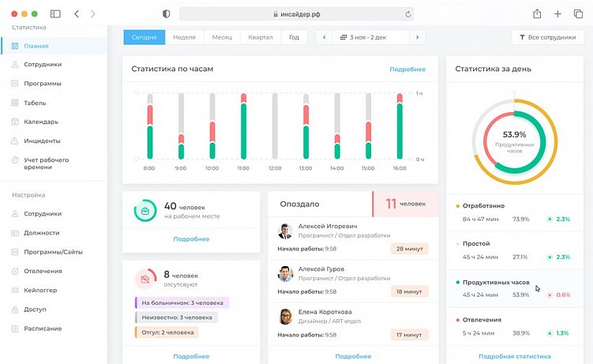Go forward with browser forward arrow
The height and width of the screenshot is (364, 593).
tap(92, 14)
